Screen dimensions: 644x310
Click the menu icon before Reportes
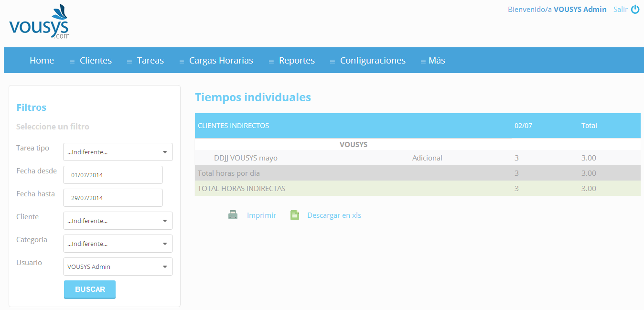[x=271, y=62]
